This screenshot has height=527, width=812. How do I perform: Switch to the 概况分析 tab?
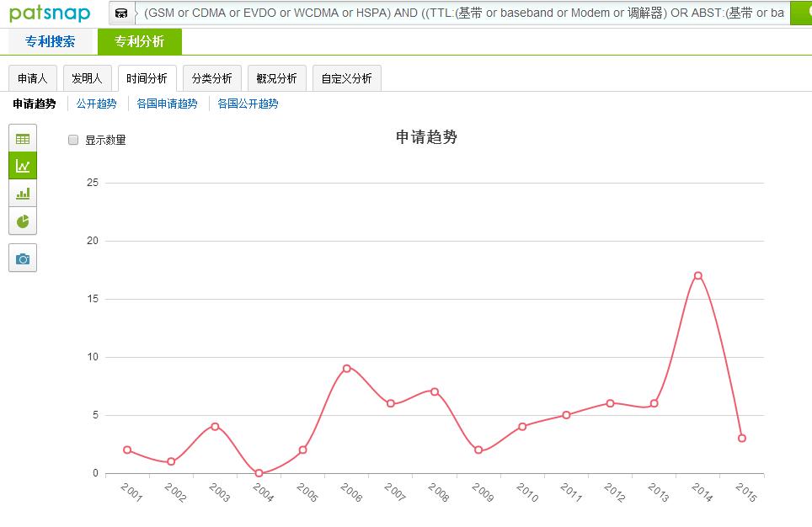point(277,78)
